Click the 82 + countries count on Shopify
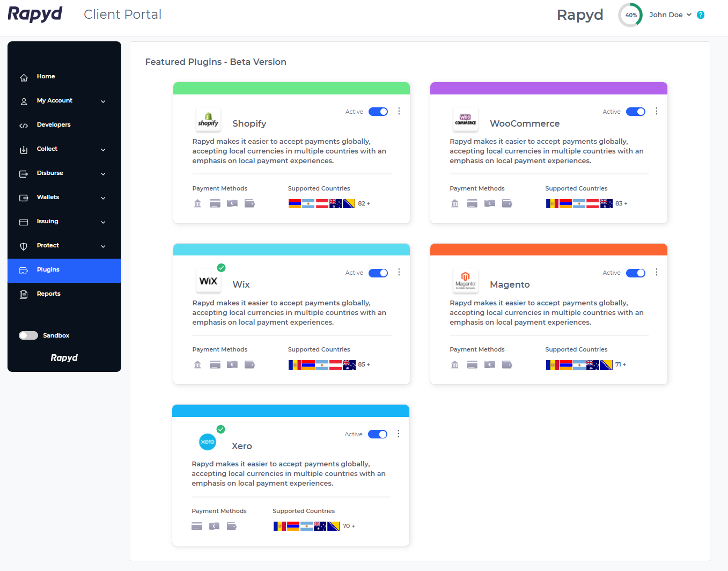The image size is (728, 571). click(x=364, y=203)
